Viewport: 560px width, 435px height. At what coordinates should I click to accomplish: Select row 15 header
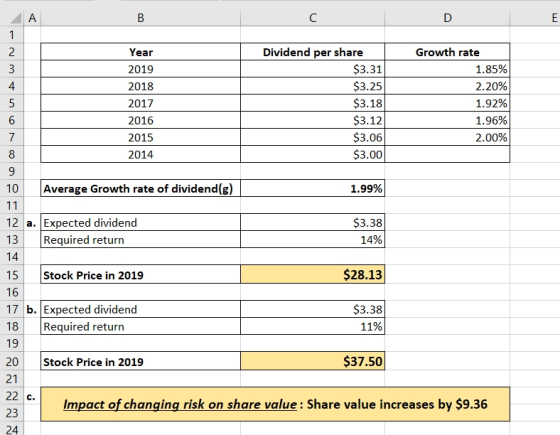[x=12, y=275]
